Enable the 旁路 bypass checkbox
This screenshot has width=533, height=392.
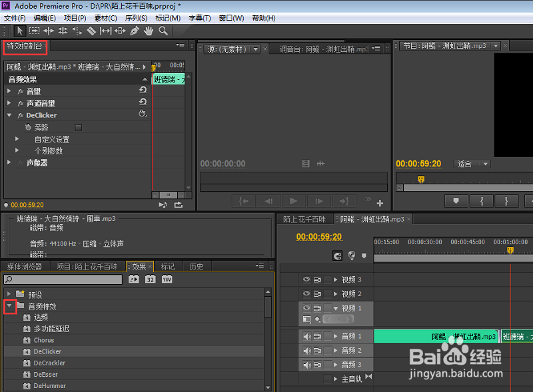coord(78,128)
